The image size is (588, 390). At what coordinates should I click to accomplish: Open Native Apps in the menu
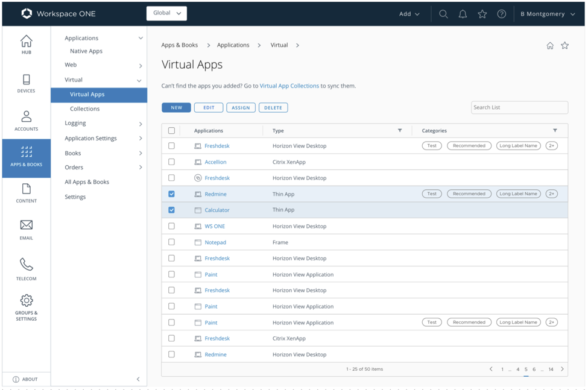[86, 51]
